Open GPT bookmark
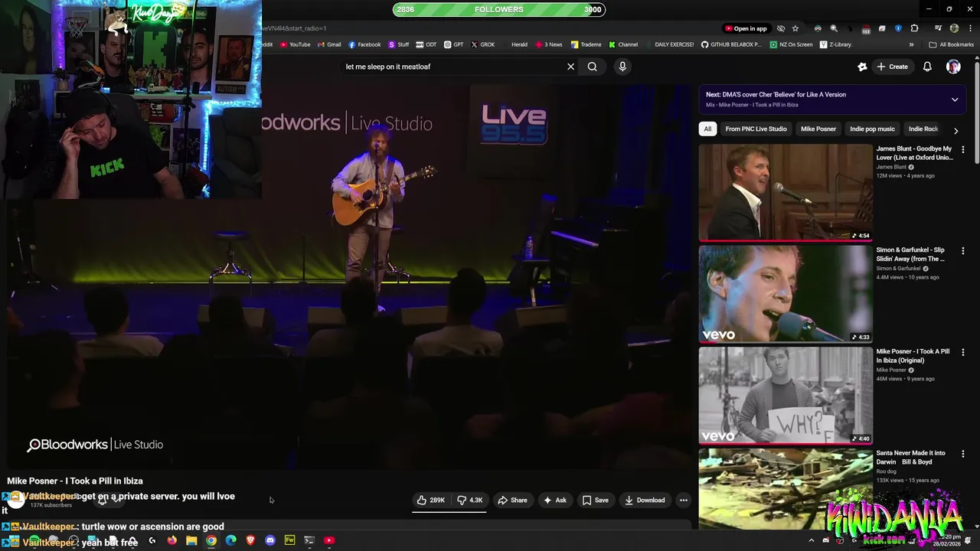 point(453,44)
